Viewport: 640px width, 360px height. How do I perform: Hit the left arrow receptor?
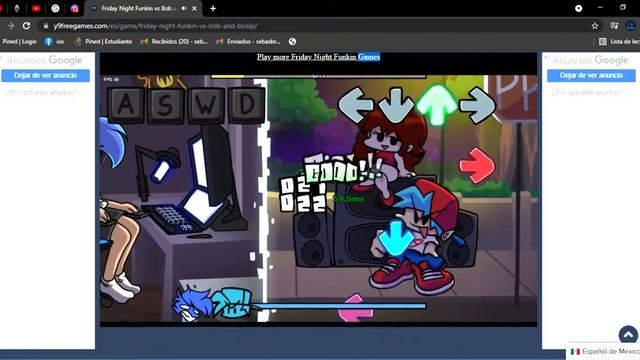point(355,105)
